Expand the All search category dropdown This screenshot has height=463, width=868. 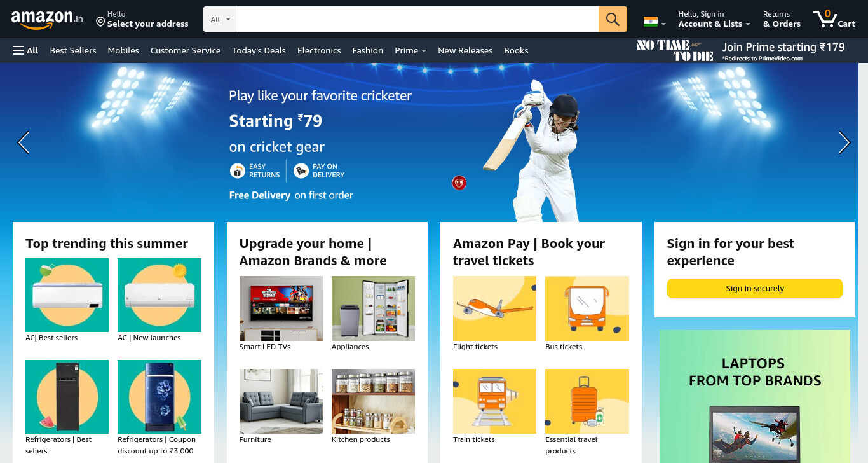(220, 19)
